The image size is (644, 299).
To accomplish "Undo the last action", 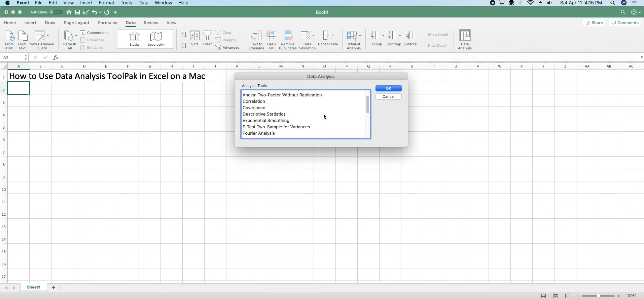I will click(x=95, y=12).
